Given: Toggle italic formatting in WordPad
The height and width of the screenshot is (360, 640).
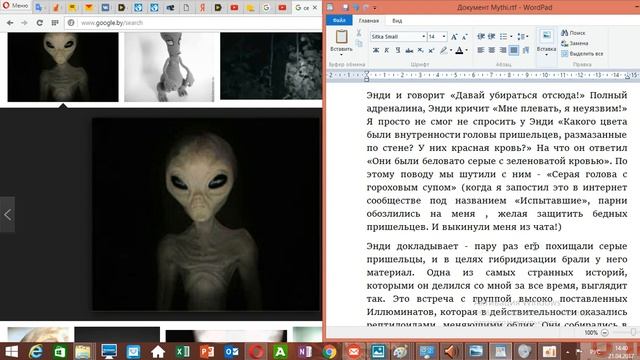Looking at the screenshot, I should pos(387,50).
